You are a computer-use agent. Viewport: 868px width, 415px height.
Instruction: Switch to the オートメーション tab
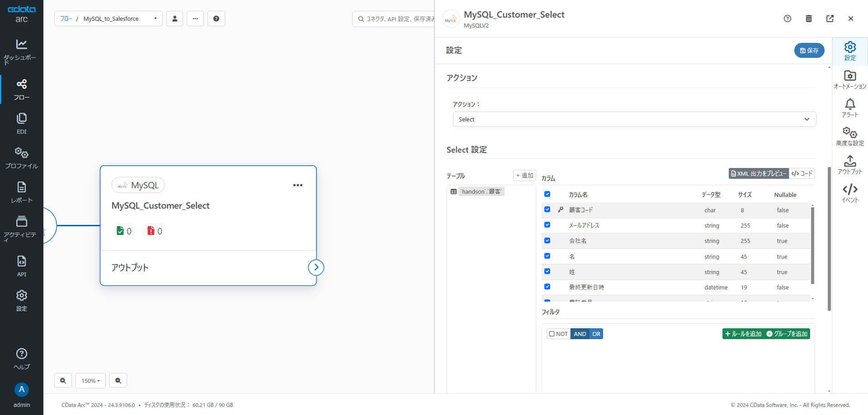point(849,79)
